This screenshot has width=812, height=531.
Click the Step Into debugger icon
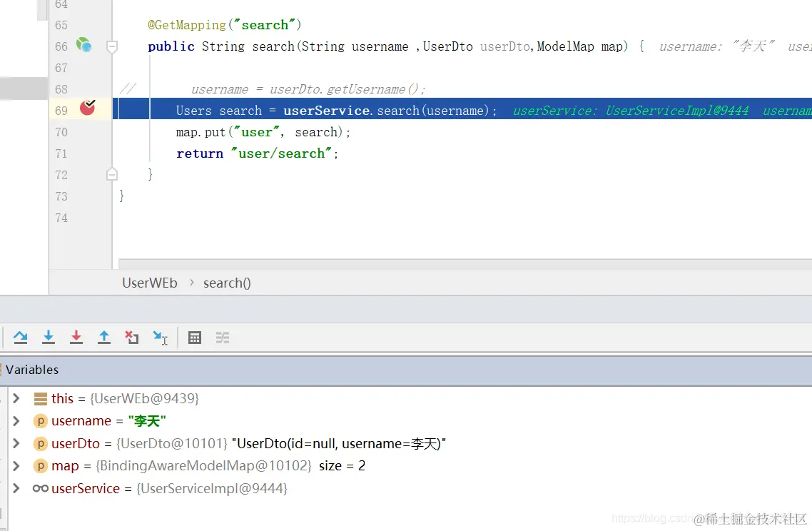pyautogui.click(x=48, y=338)
